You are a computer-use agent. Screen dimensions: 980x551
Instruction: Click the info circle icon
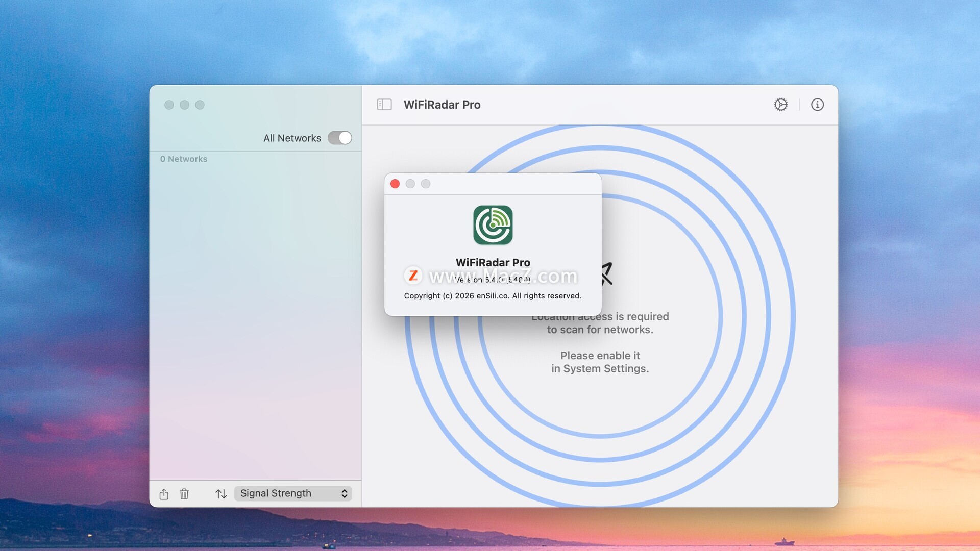pyautogui.click(x=817, y=105)
